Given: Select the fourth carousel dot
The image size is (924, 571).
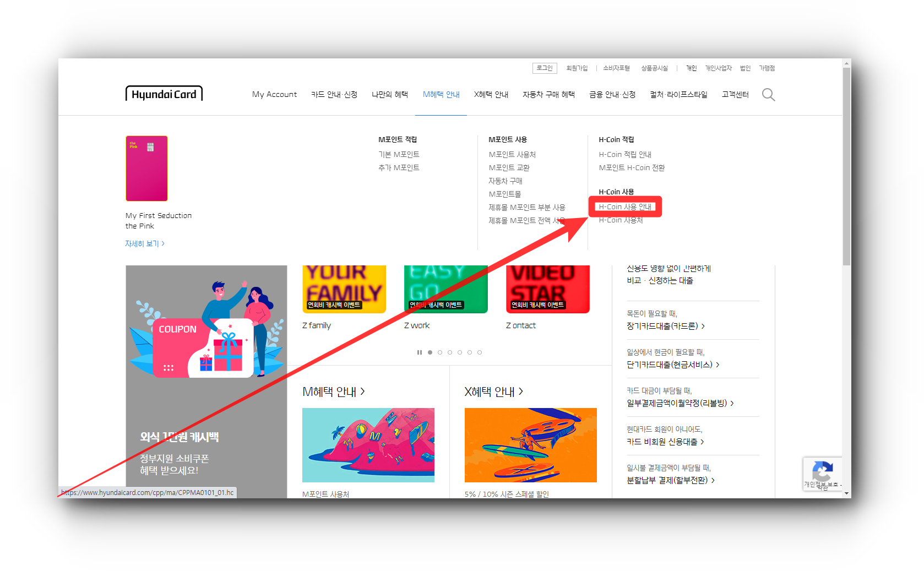Looking at the screenshot, I should [460, 352].
